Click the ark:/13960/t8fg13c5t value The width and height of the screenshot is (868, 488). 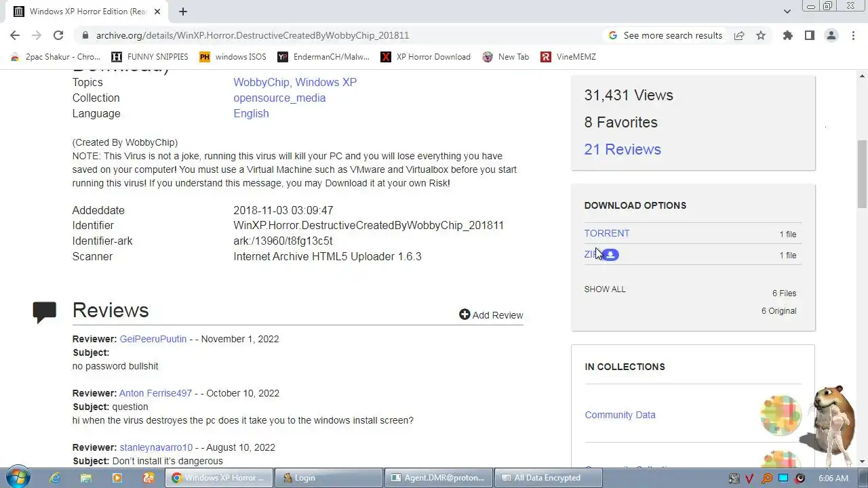[x=283, y=241]
